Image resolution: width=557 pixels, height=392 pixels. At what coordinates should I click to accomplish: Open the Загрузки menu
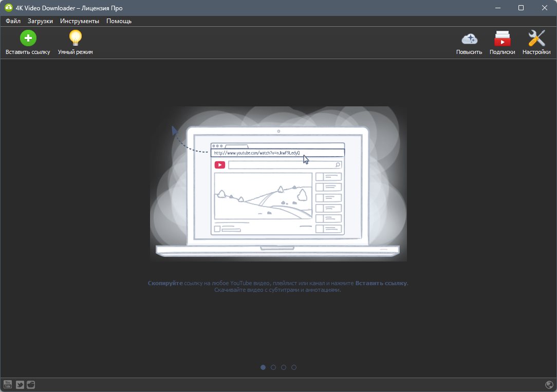click(x=40, y=21)
